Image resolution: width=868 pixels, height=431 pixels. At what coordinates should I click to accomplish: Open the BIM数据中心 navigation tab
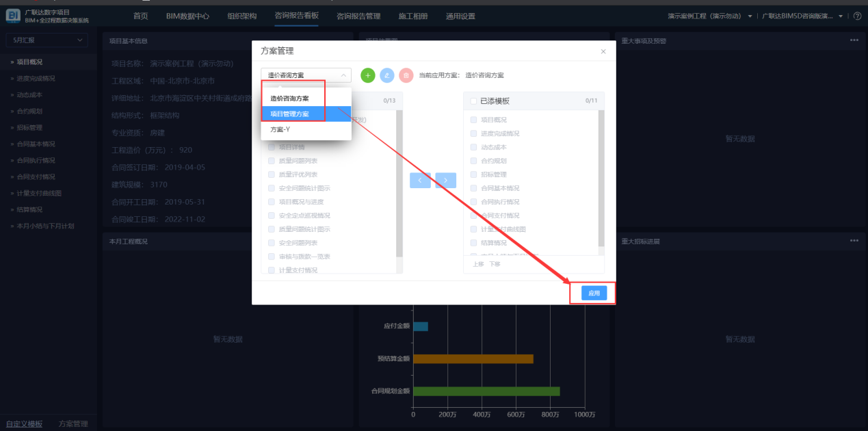(x=187, y=16)
